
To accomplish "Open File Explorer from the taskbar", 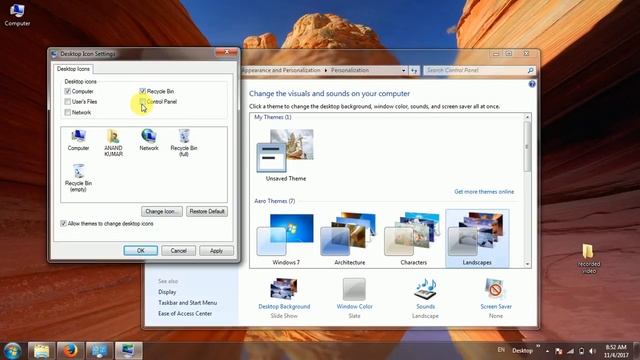I will [41, 351].
